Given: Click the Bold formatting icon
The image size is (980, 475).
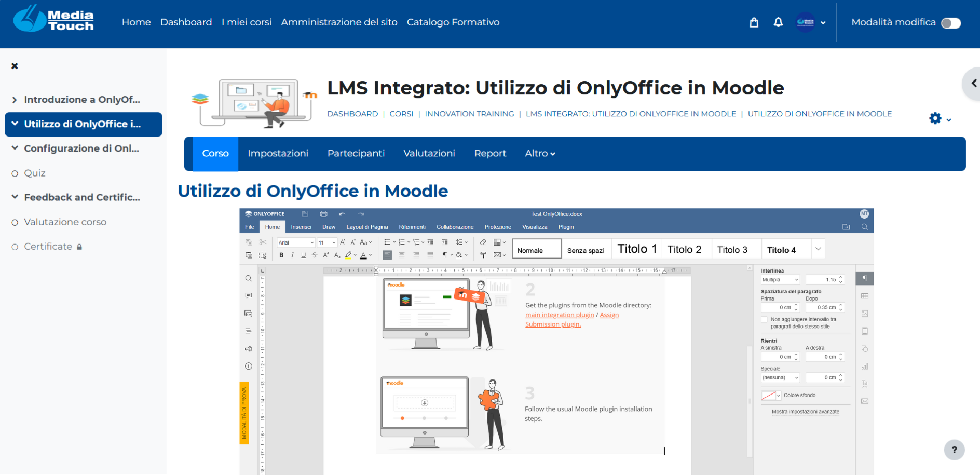Looking at the screenshot, I should tap(281, 255).
